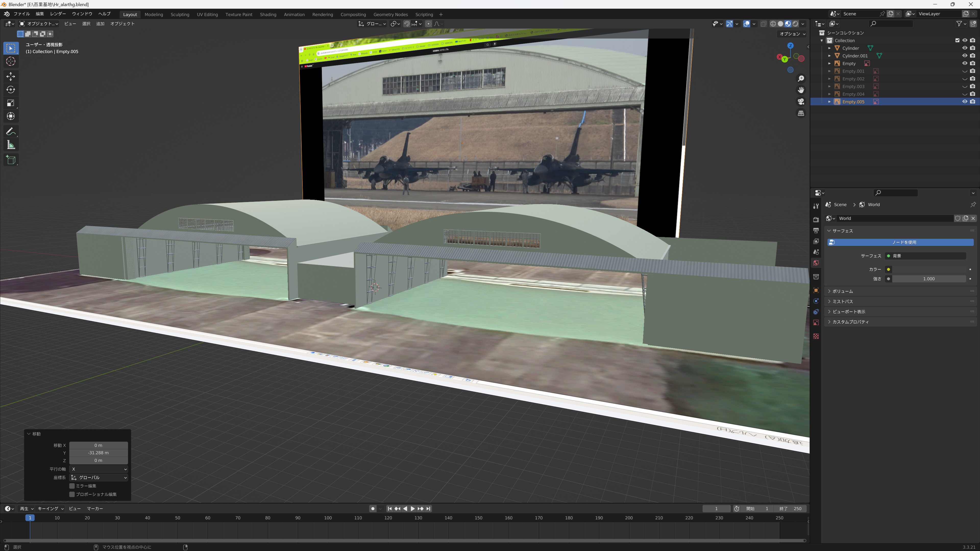980x551 pixels.
Task: Switch to wireframe viewport shading
Action: [x=773, y=23]
